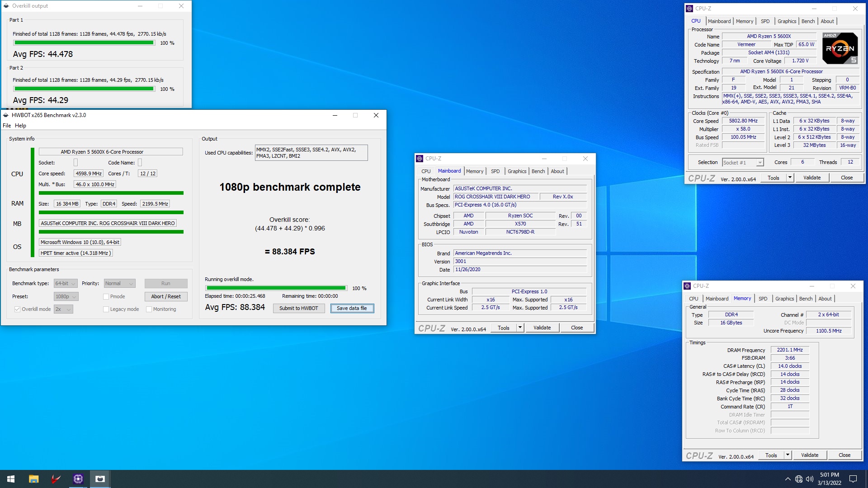Screen dimensions: 868x488
Task: Click the ROG CROSSHAIR VIII DARK HERO model value
Action: [496, 197]
